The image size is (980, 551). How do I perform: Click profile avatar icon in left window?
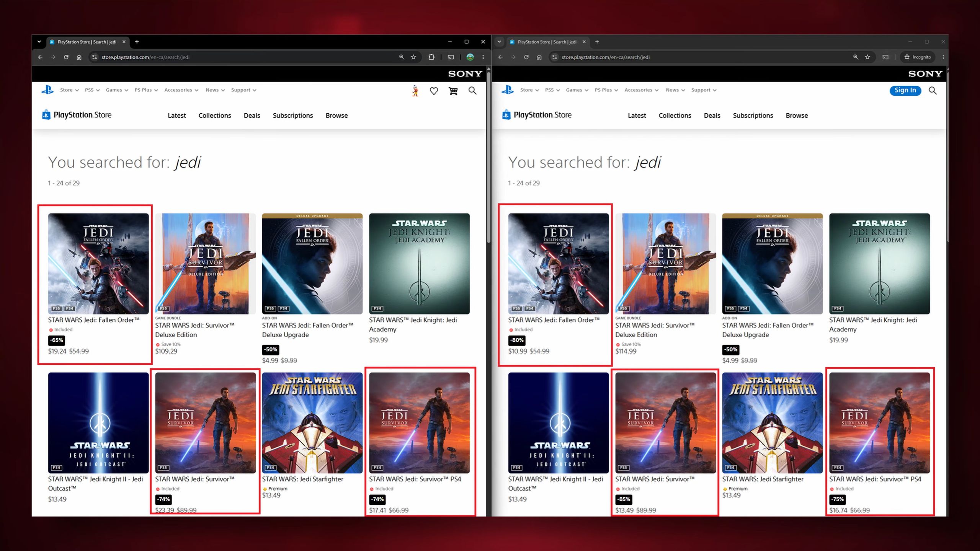415,91
